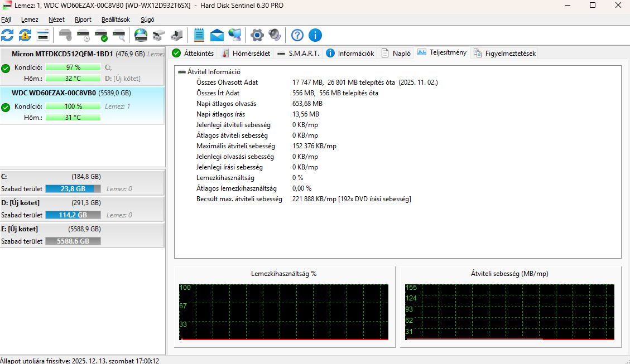Open the Súgó menu
Viewport: 630px width, 364px height.
[x=147, y=20]
